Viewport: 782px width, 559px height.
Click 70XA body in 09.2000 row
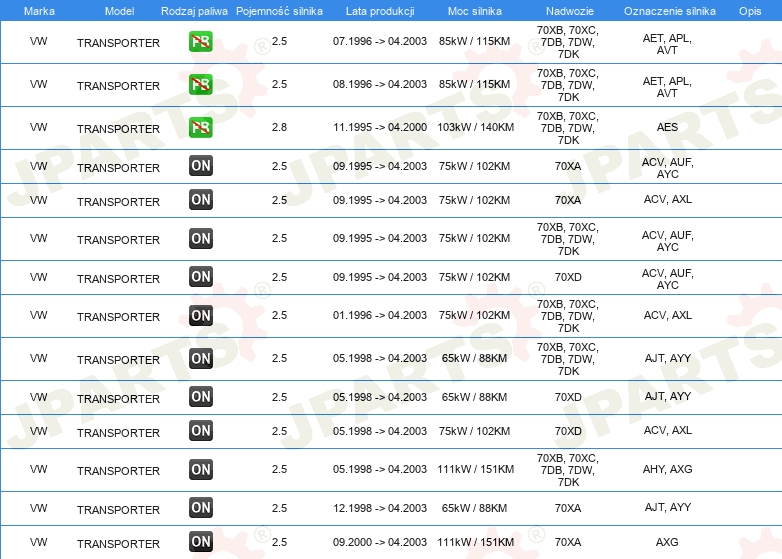coord(568,542)
